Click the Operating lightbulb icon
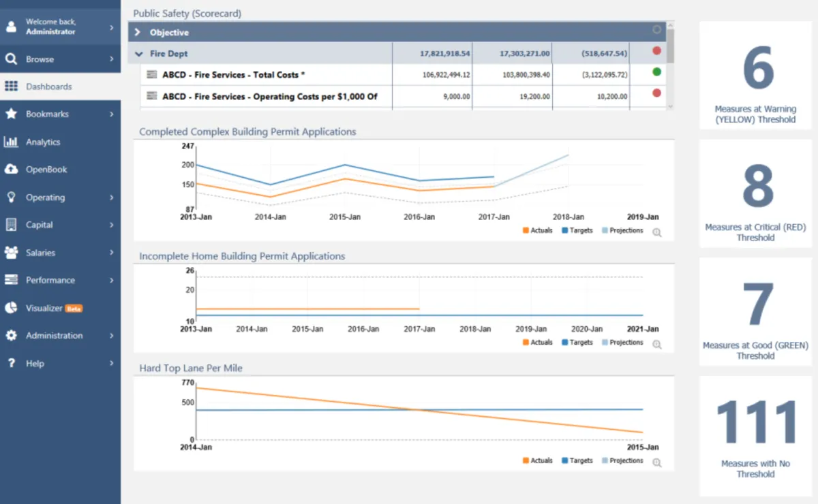 coord(11,198)
